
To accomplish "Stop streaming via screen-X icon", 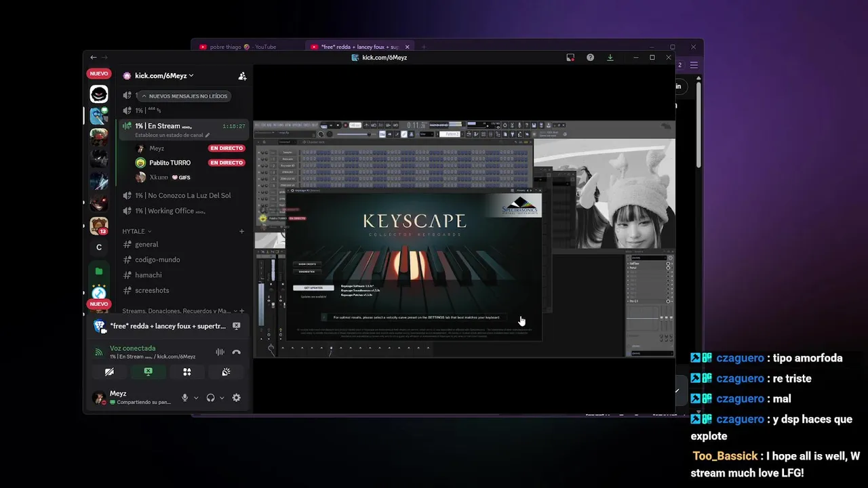I will [236, 326].
